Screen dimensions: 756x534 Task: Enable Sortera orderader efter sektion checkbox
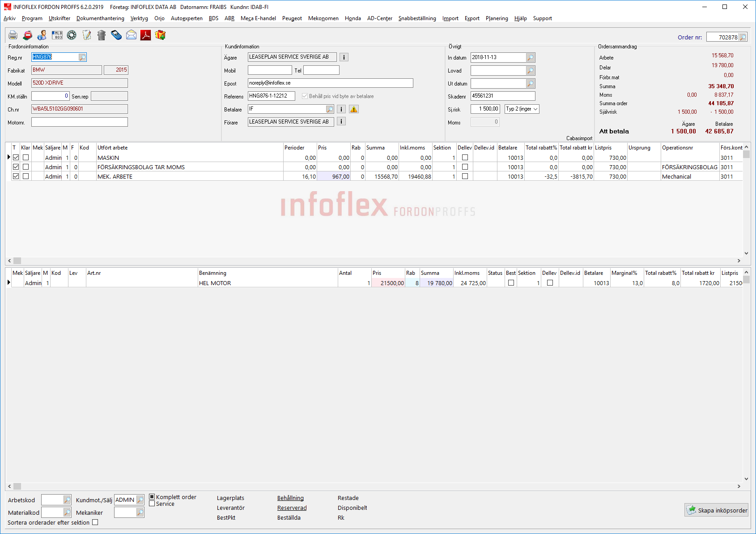point(95,522)
